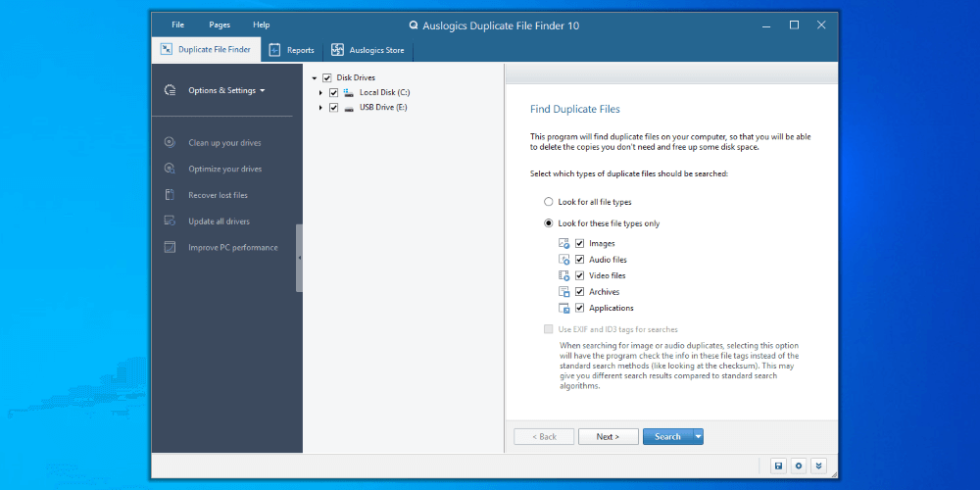980x490 pixels.
Task: Uncheck the Applications checkbox
Action: pos(580,308)
